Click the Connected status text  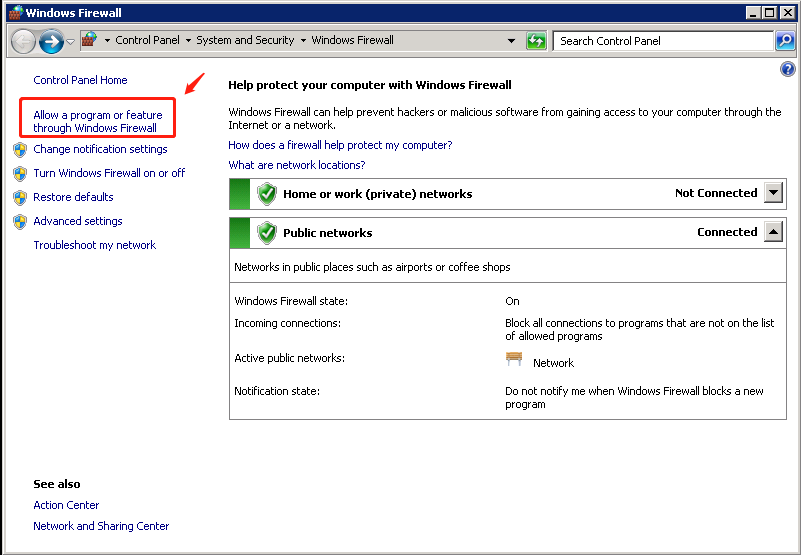pyautogui.click(x=727, y=232)
